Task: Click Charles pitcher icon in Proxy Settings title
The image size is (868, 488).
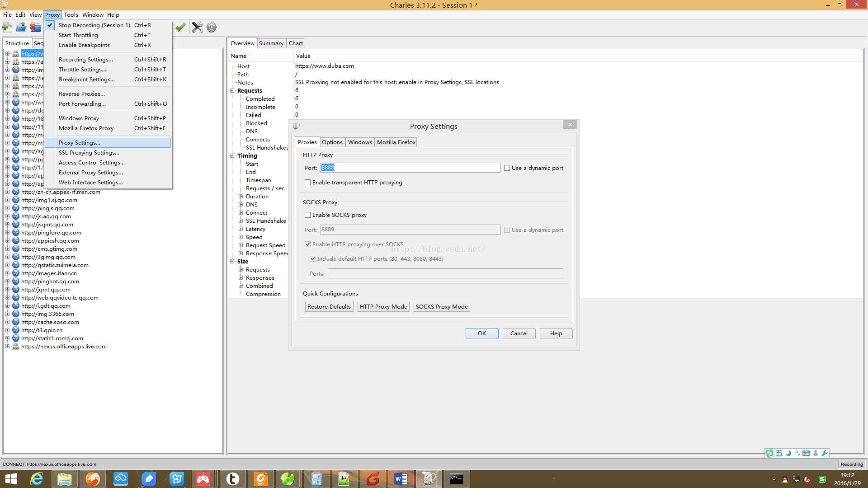Action: point(296,126)
